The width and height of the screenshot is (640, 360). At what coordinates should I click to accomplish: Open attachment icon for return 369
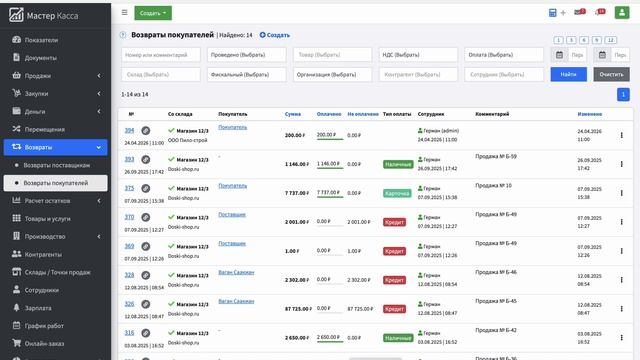click(x=146, y=247)
